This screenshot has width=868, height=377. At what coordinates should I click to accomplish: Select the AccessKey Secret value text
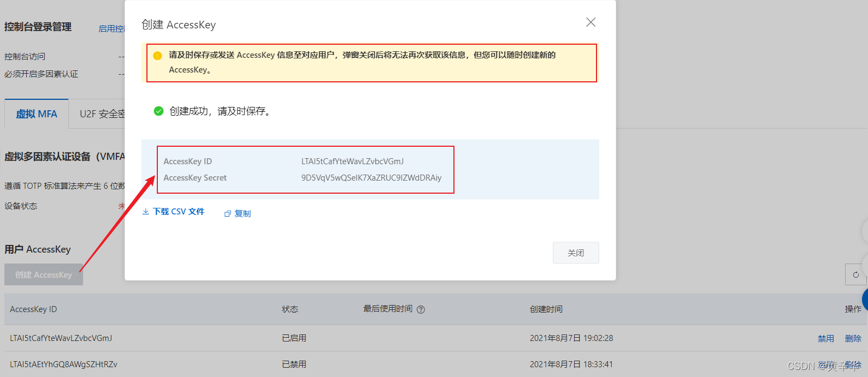[x=371, y=178]
